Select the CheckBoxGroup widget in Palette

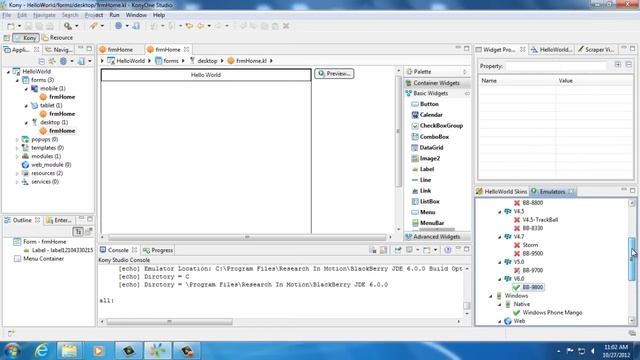click(x=437, y=126)
